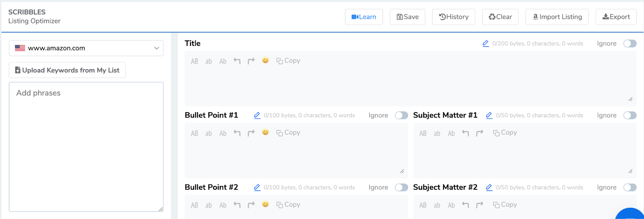644x219 pixels.
Task: Click Upload Keywords from My List
Action: tap(67, 70)
